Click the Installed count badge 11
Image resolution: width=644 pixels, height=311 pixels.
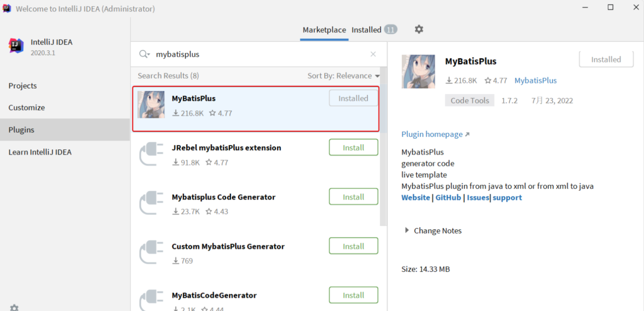(x=391, y=30)
